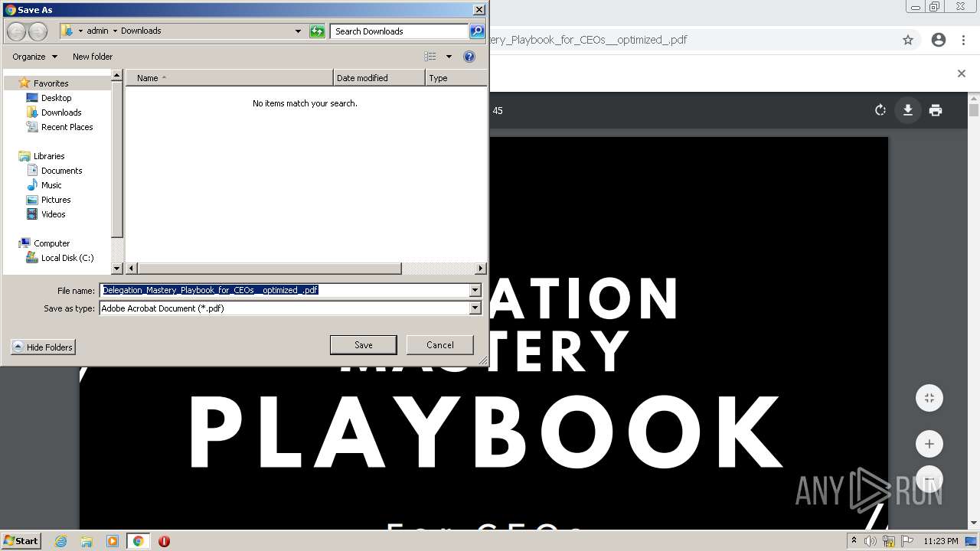Open the Save as type dropdown
980x551 pixels.
pyautogui.click(x=475, y=308)
